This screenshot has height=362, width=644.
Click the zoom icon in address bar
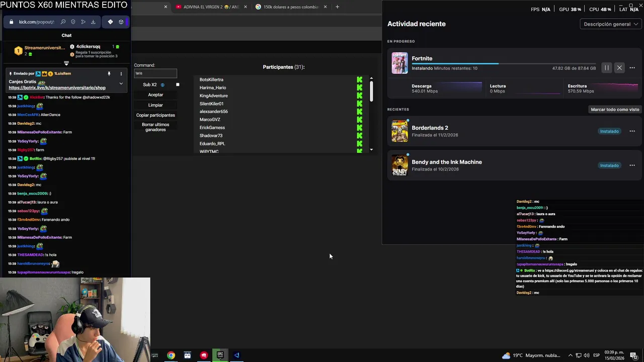tap(63, 22)
